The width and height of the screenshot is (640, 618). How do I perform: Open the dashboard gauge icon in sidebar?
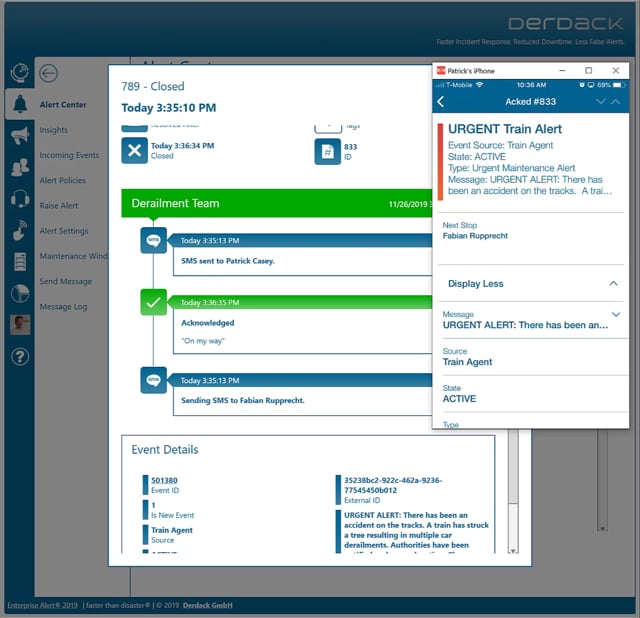(20, 73)
